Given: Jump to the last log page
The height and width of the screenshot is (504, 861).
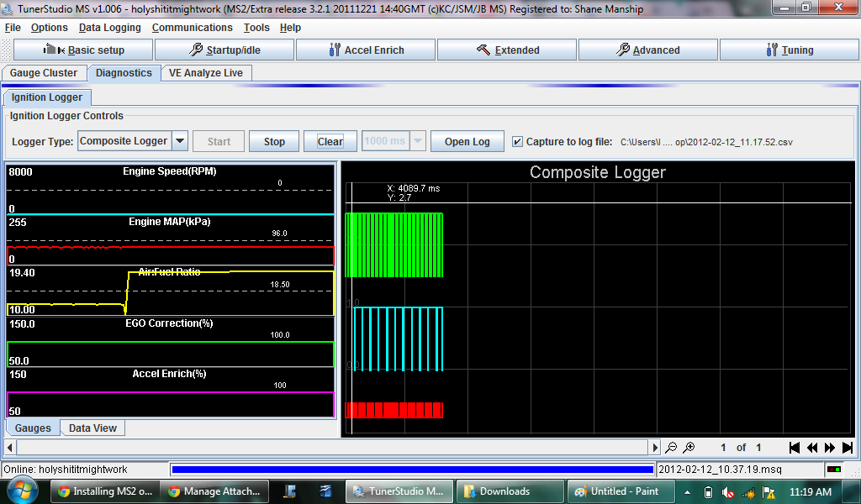Looking at the screenshot, I should pyautogui.click(x=848, y=448).
